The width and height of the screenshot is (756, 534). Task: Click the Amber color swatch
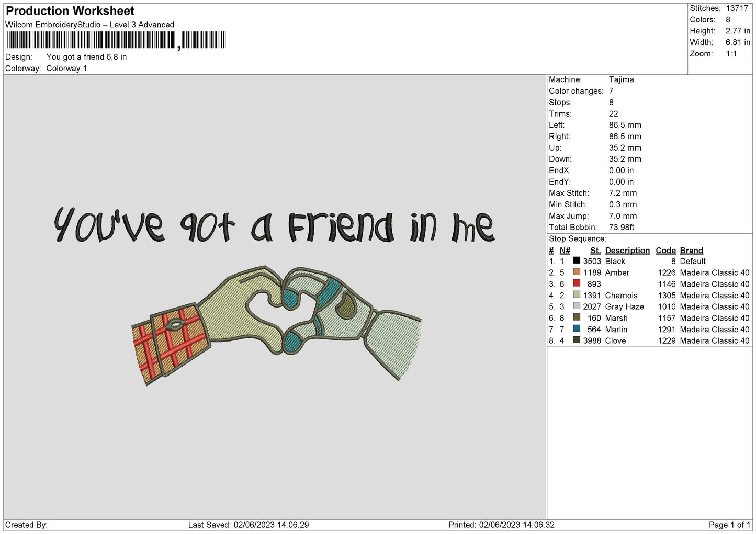tap(577, 272)
